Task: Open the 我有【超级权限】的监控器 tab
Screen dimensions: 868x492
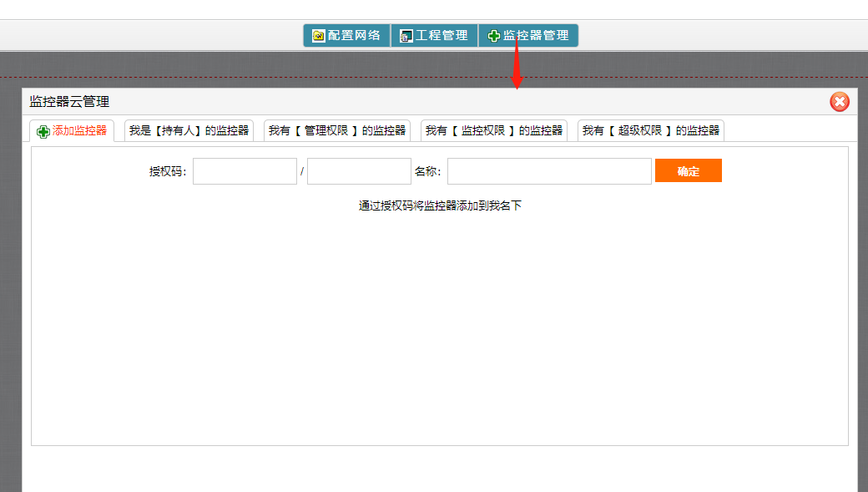Action: click(651, 130)
